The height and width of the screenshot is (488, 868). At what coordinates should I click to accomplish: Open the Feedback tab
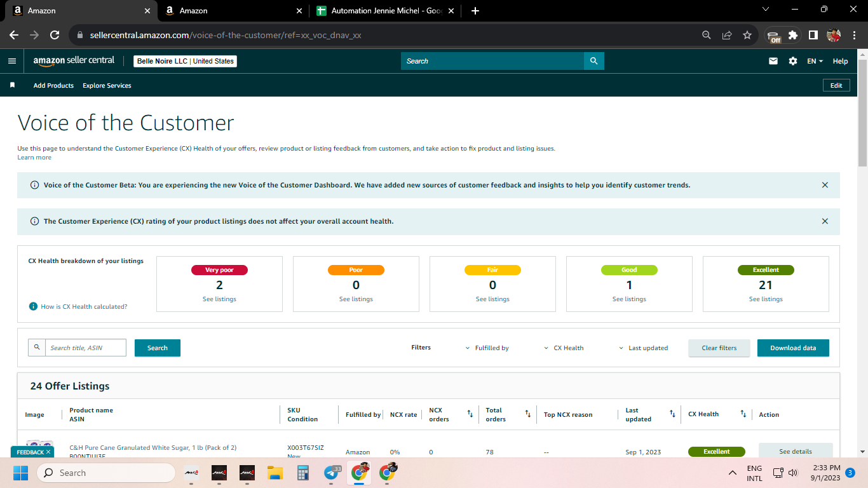(x=30, y=452)
